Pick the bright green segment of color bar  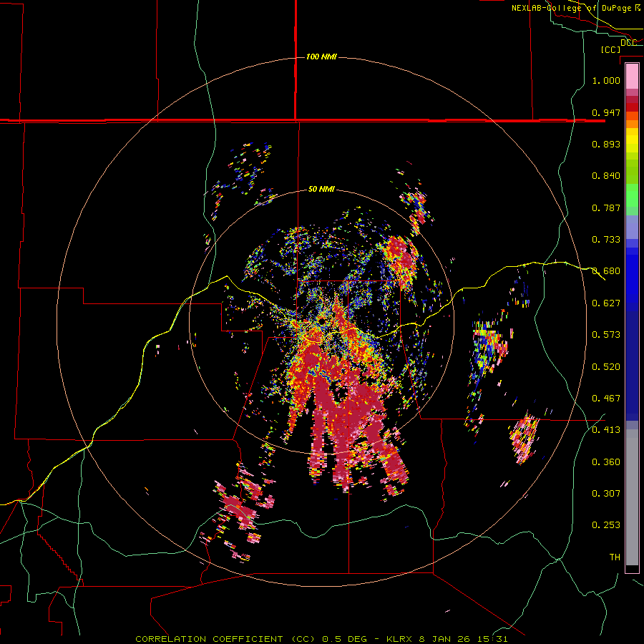coord(632,195)
